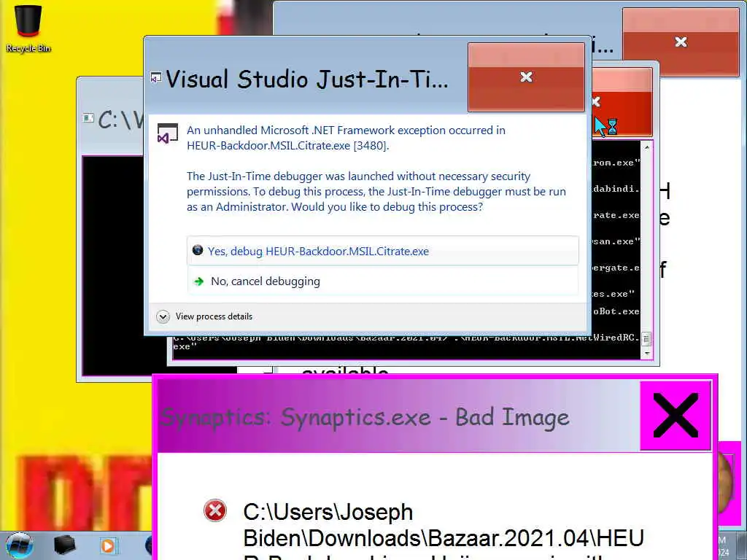This screenshot has height=560, width=747.
Task: Click the console scrollbar up arrow
Action: click(x=647, y=147)
